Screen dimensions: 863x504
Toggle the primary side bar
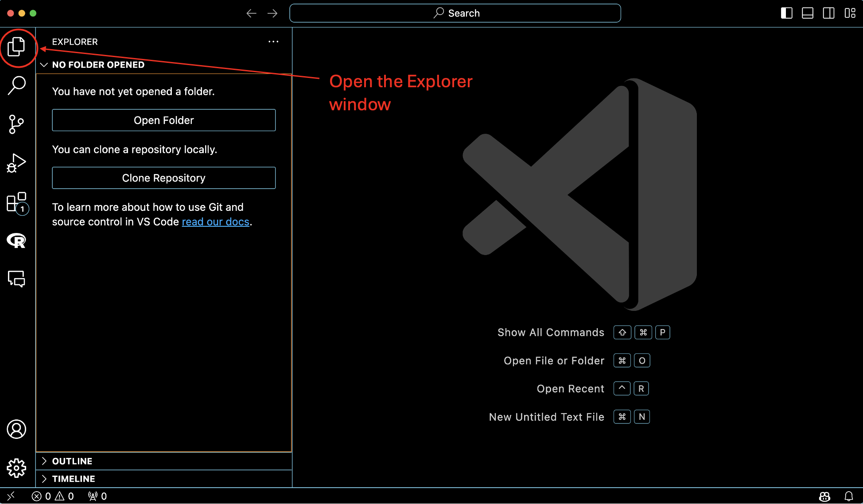(x=787, y=13)
